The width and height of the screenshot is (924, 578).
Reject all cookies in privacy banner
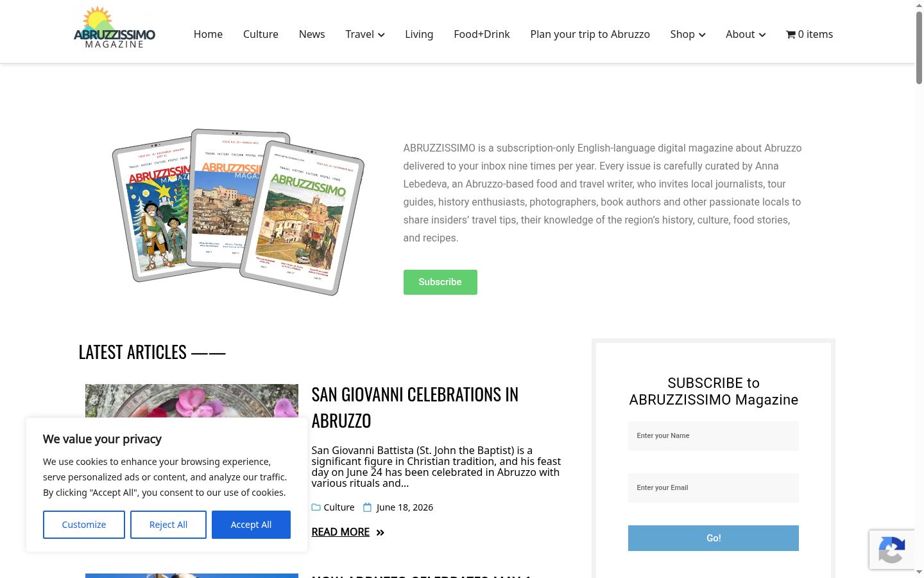click(168, 525)
